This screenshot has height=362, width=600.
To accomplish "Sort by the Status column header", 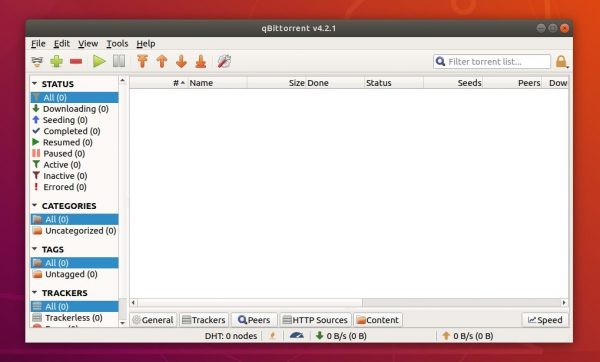I will coord(394,83).
